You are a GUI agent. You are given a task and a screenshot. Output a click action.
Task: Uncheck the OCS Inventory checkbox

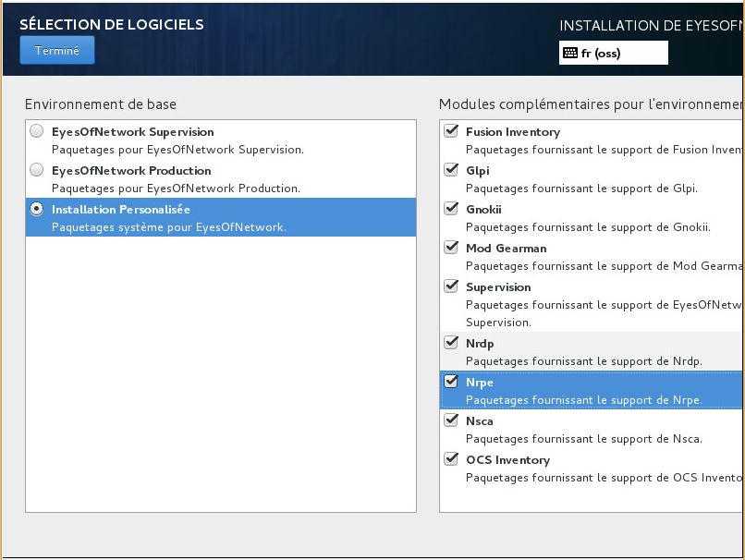click(x=451, y=459)
